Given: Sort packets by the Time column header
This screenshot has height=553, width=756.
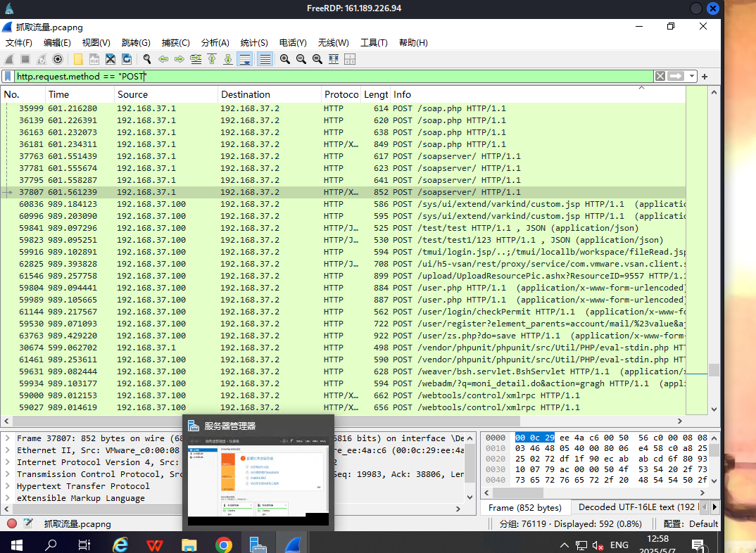Looking at the screenshot, I should point(80,94).
